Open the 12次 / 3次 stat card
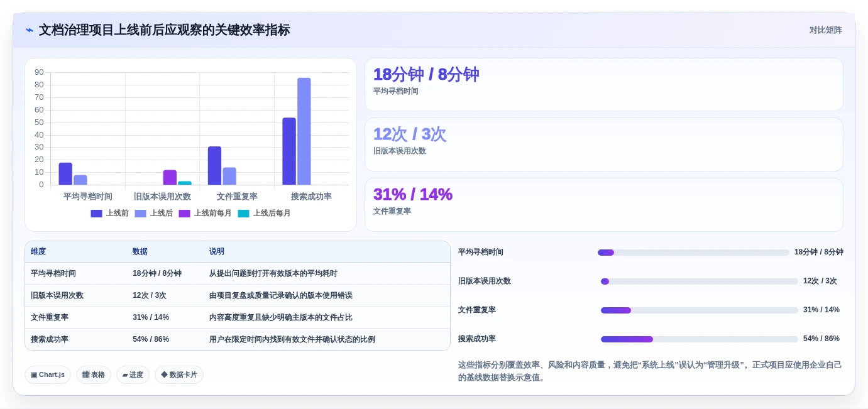 click(604, 145)
